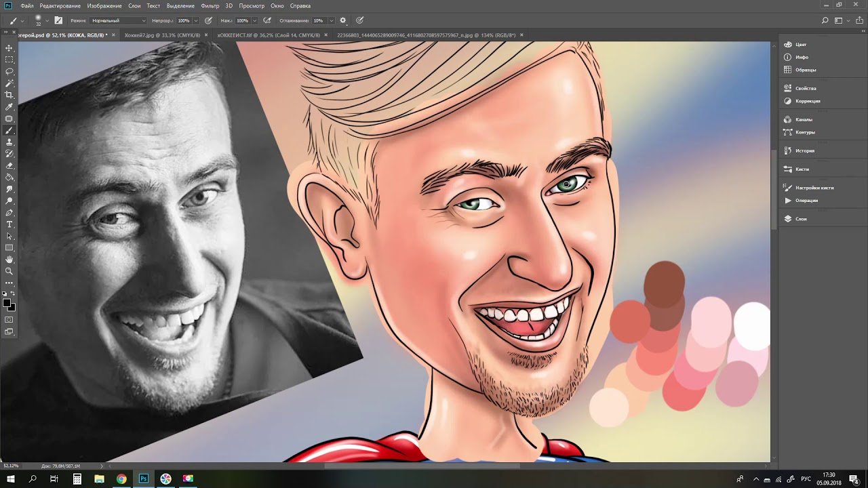Toggle the brush settings panel button

pos(58,20)
